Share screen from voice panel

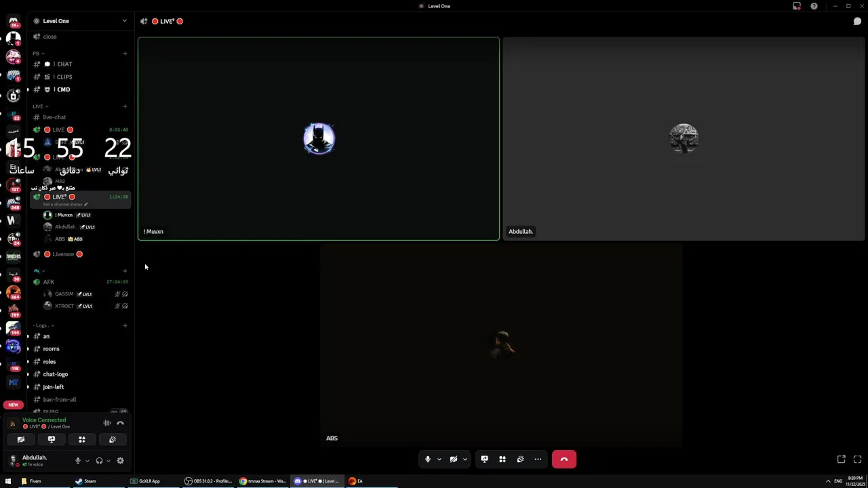pyautogui.click(x=52, y=439)
